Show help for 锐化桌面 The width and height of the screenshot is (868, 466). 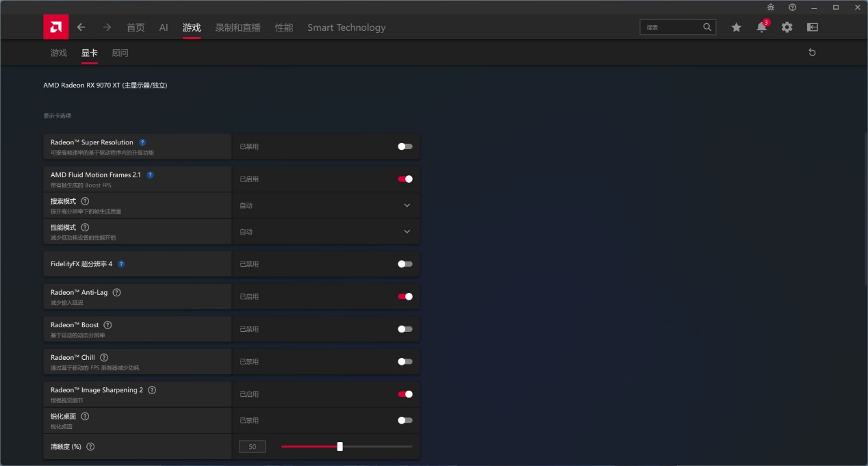coord(85,416)
